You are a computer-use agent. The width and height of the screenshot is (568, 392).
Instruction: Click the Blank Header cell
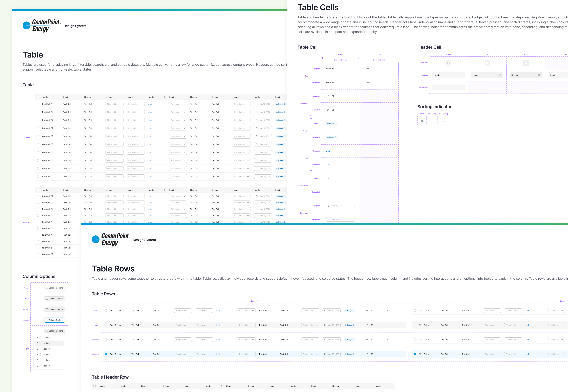pyautogui.click(x=448, y=87)
